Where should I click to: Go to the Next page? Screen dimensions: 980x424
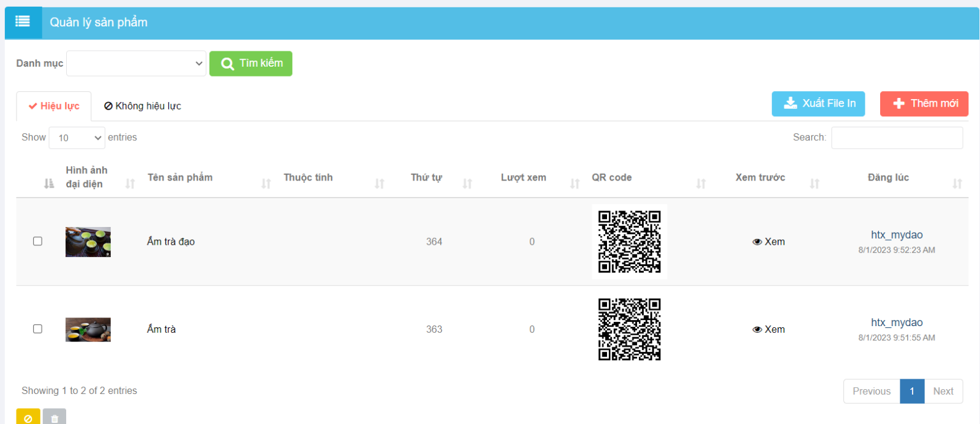[943, 391]
